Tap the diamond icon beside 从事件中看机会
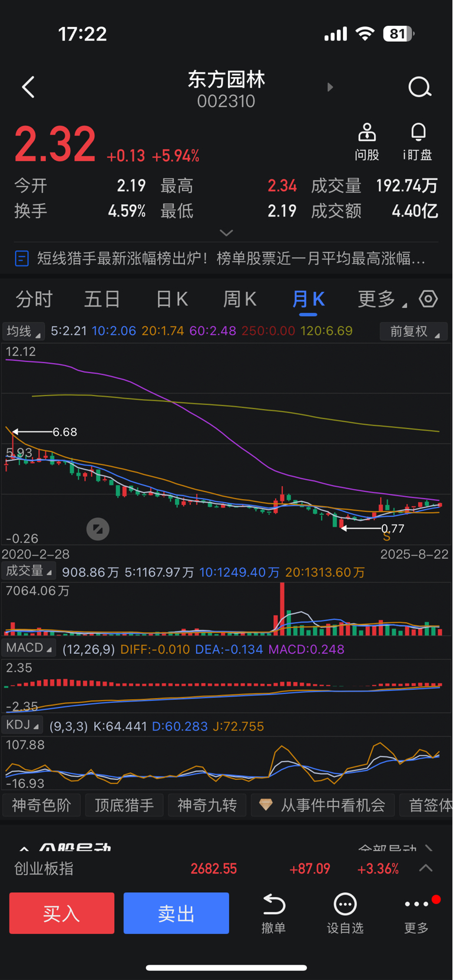The image size is (453, 980). coord(266,805)
